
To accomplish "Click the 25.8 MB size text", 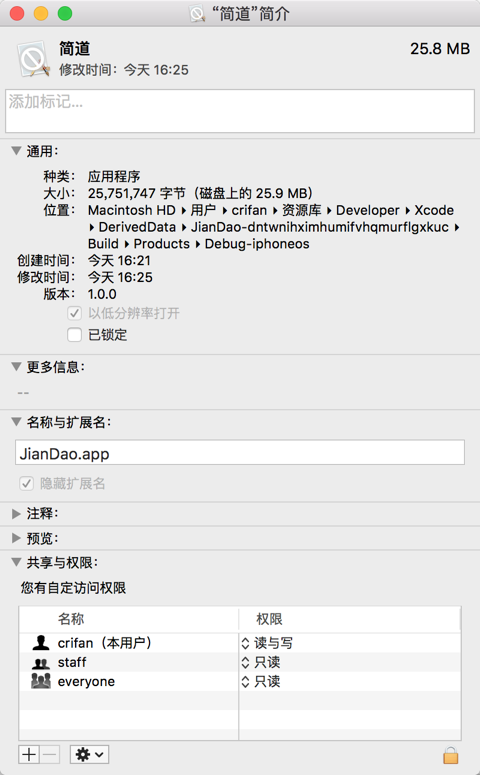I will tap(439, 48).
